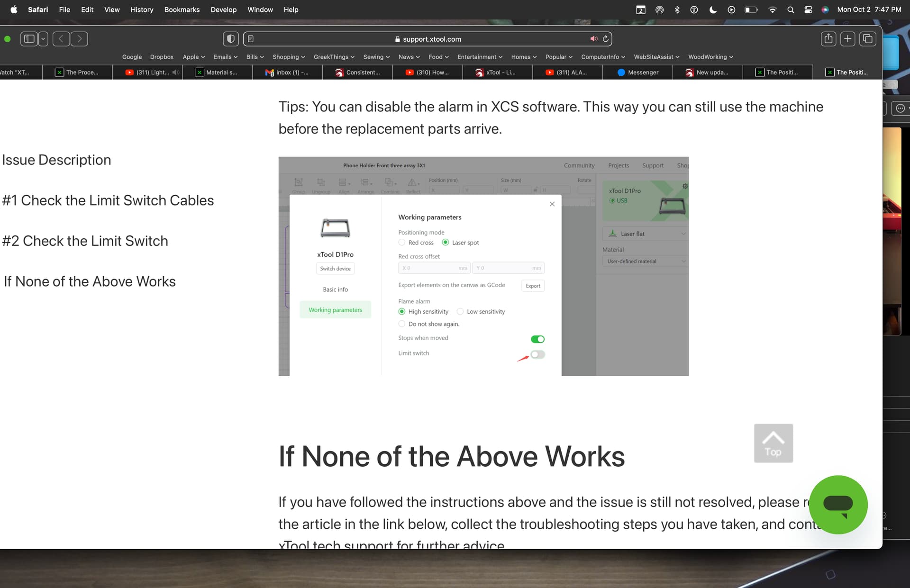Jump to If None of the Above Works
This screenshot has height=588, width=910.
point(90,281)
